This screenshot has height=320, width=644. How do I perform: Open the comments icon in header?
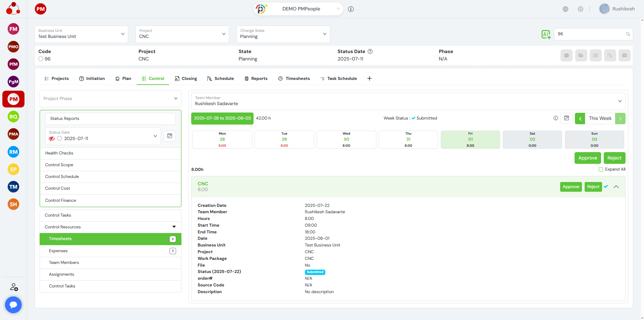tap(567, 55)
